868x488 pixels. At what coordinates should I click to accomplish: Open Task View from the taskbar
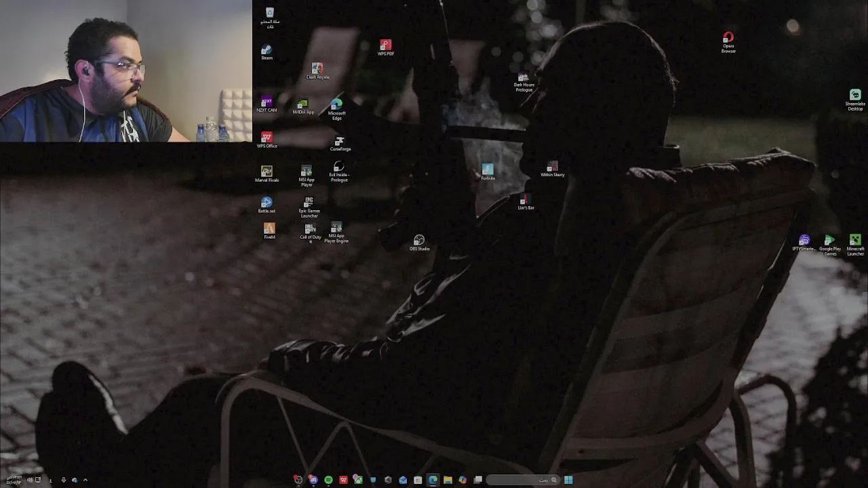pyautogui.click(x=477, y=480)
